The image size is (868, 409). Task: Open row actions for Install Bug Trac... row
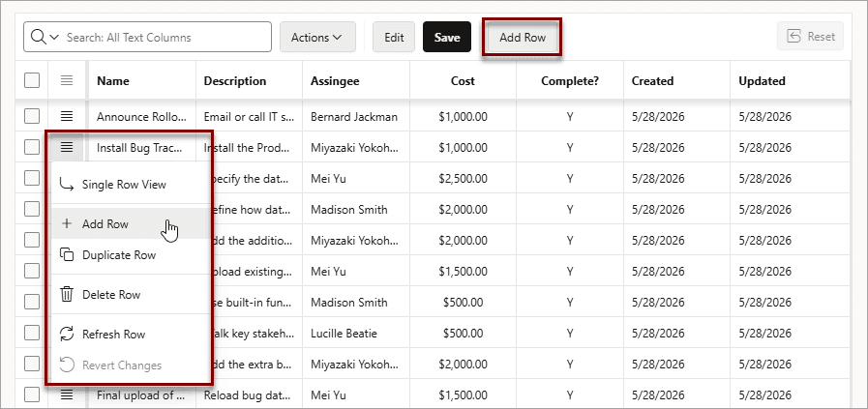67,147
